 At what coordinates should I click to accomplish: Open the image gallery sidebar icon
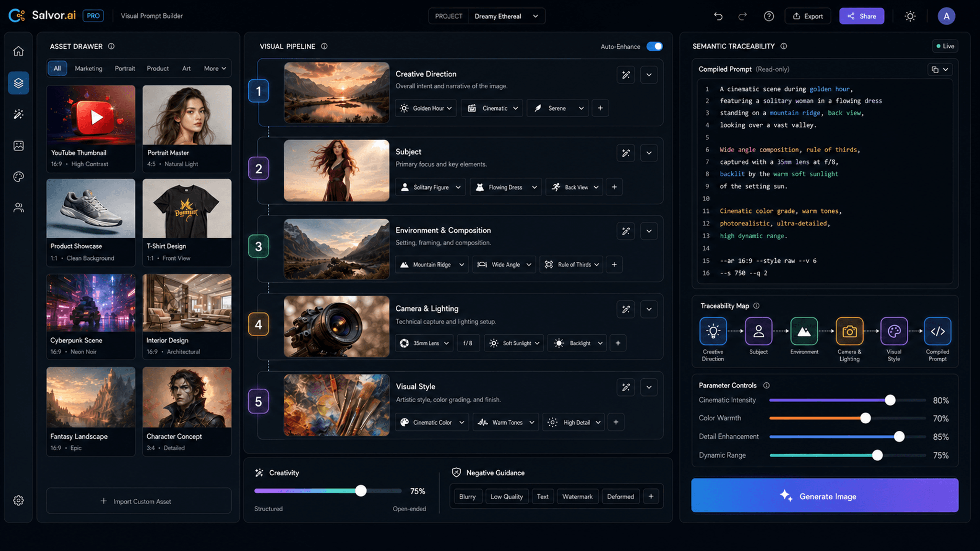click(x=18, y=145)
